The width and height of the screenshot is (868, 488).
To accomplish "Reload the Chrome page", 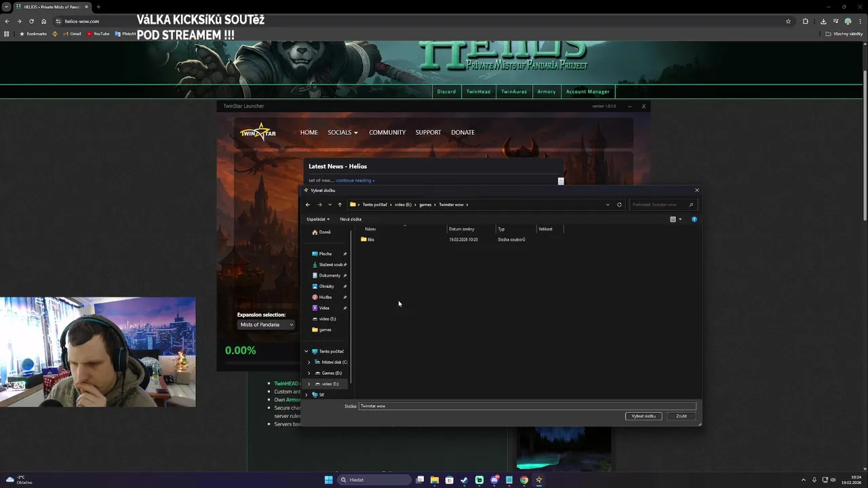I will pyautogui.click(x=31, y=21).
